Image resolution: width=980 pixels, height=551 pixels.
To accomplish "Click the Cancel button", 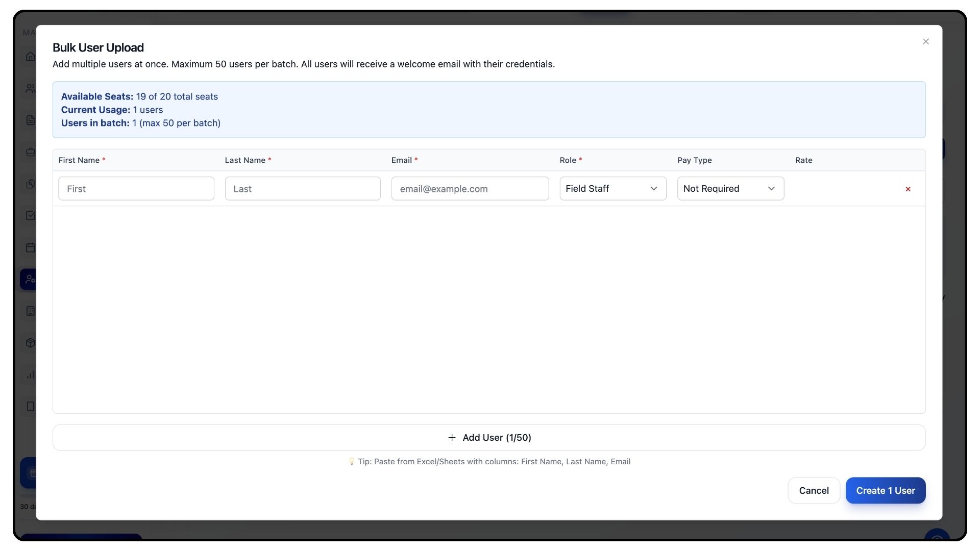I will 814,491.
